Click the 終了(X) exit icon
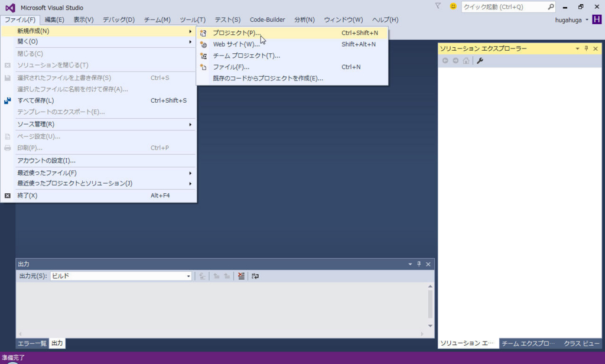 pos(7,196)
